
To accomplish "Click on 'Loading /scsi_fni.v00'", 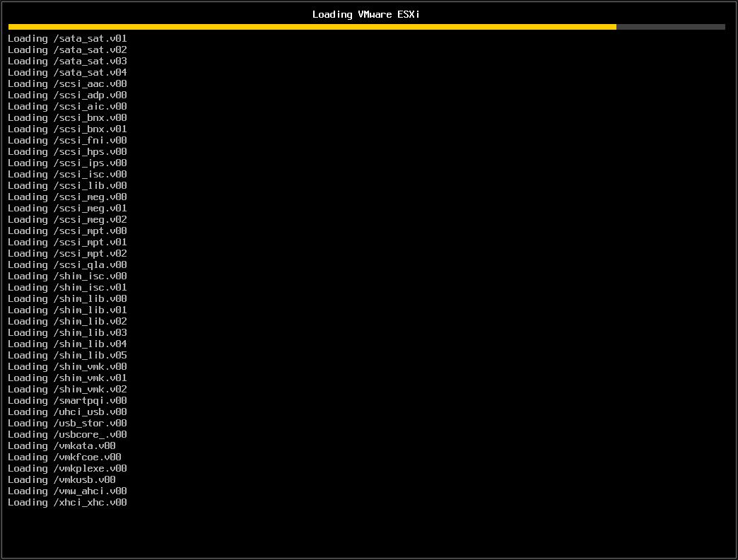I will pos(67,140).
